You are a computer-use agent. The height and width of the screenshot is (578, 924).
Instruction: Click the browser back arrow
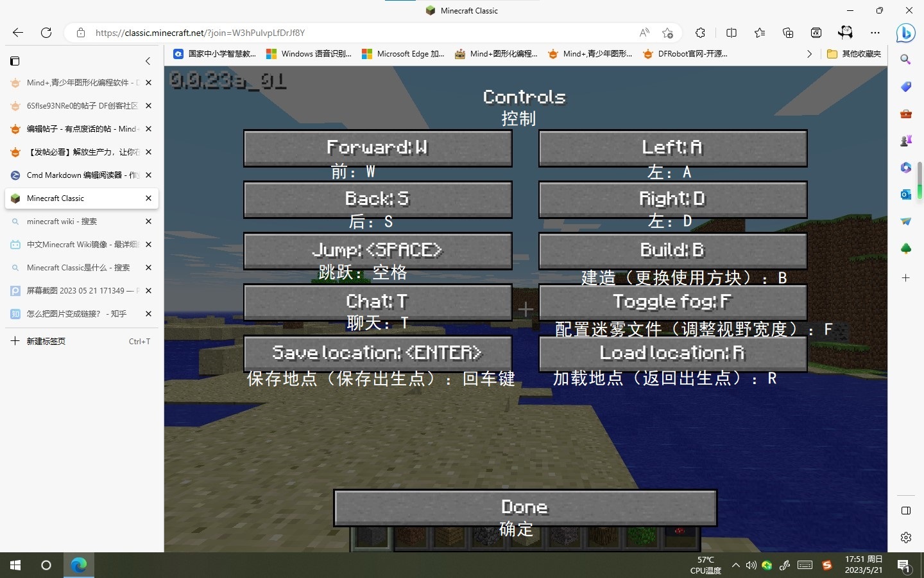click(18, 33)
